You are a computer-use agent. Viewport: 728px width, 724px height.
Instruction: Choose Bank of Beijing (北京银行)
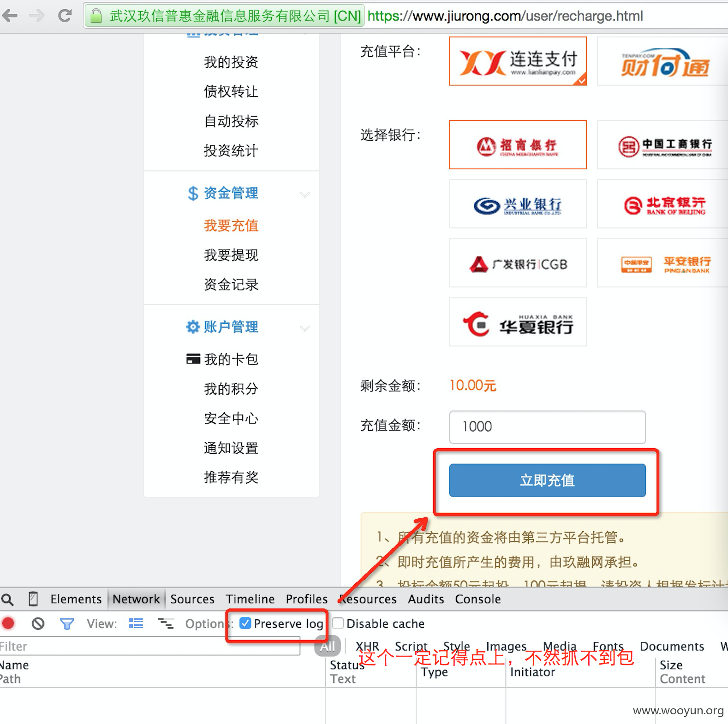pos(663,204)
